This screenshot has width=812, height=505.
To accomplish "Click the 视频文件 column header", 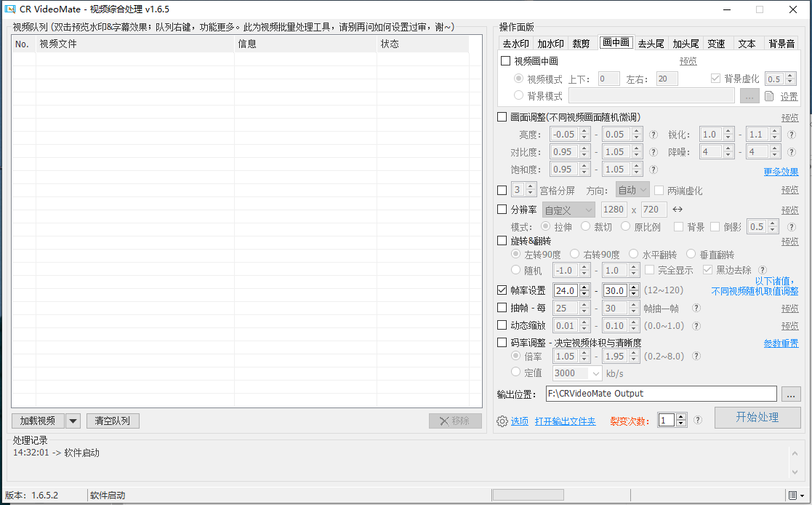I will [135, 44].
